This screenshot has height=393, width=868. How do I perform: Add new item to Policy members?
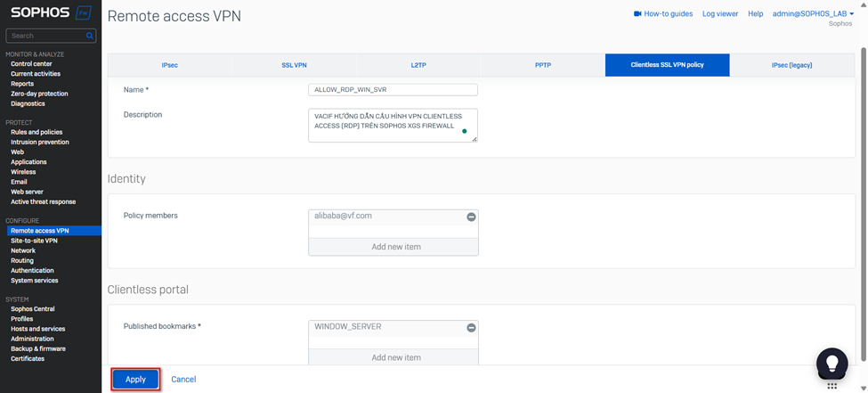[x=395, y=247]
